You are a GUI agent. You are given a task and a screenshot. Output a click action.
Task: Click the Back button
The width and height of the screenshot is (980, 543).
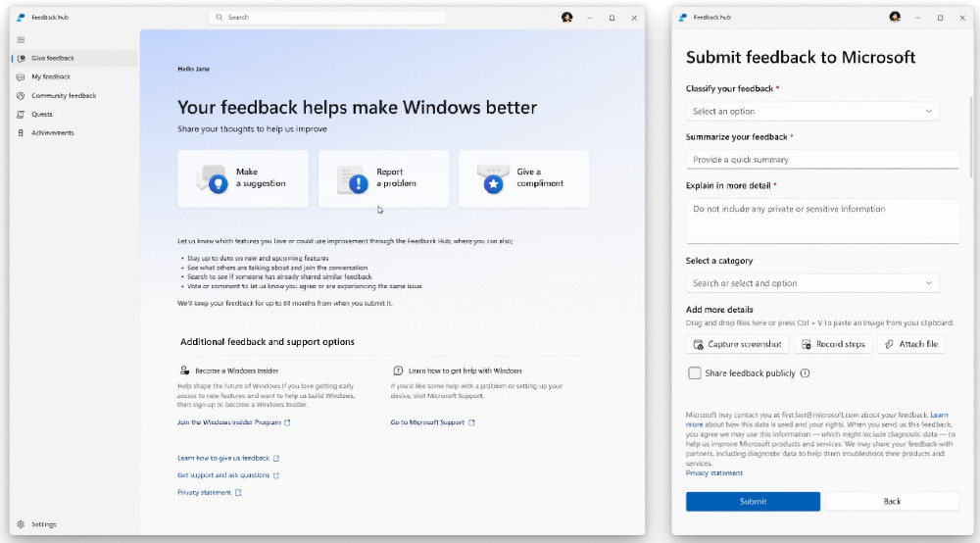(x=892, y=501)
